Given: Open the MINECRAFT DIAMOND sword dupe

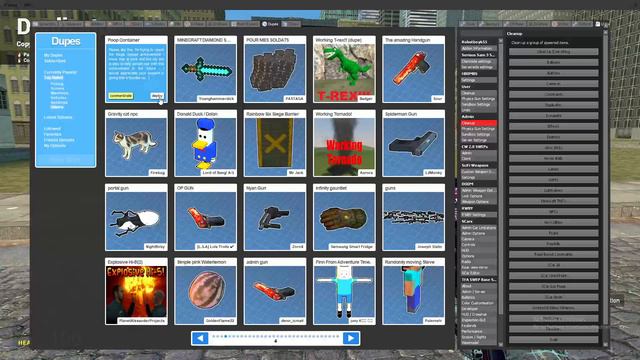Looking at the screenshot, I should (205, 69).
